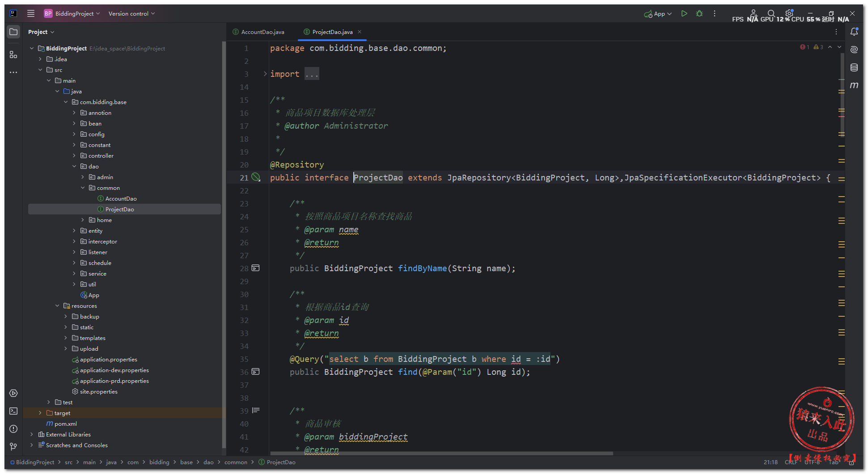
Task: Open the Notifications bell panel
Action: pos(854,32)
